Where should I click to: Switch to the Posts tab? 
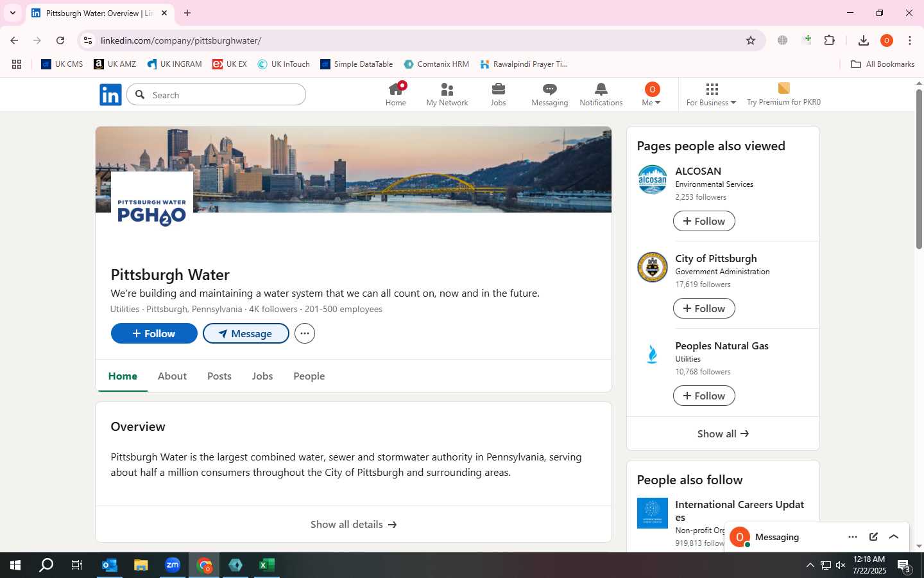tap(219, 376)
